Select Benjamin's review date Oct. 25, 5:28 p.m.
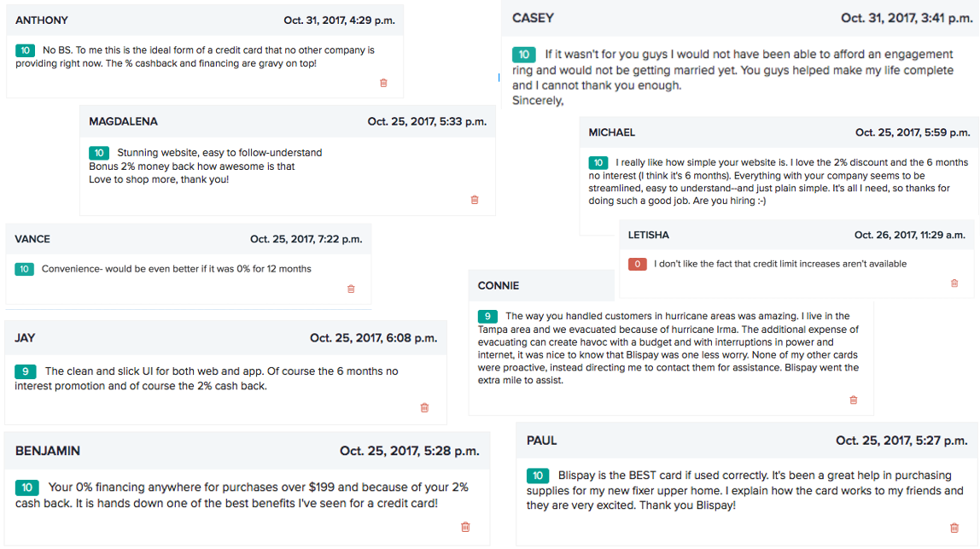The height and width of the screenshot is (549, 980). pyautogui.click(x=409, y=451)
